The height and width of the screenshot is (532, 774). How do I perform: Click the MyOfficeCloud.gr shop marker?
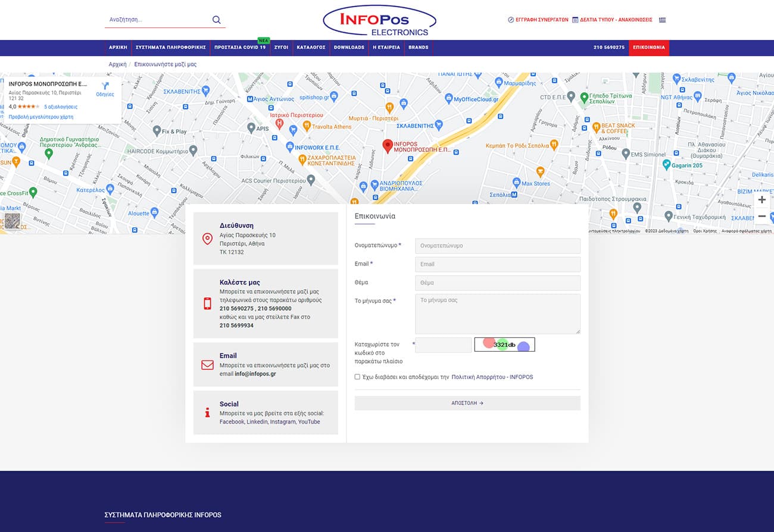pos(448,99)
